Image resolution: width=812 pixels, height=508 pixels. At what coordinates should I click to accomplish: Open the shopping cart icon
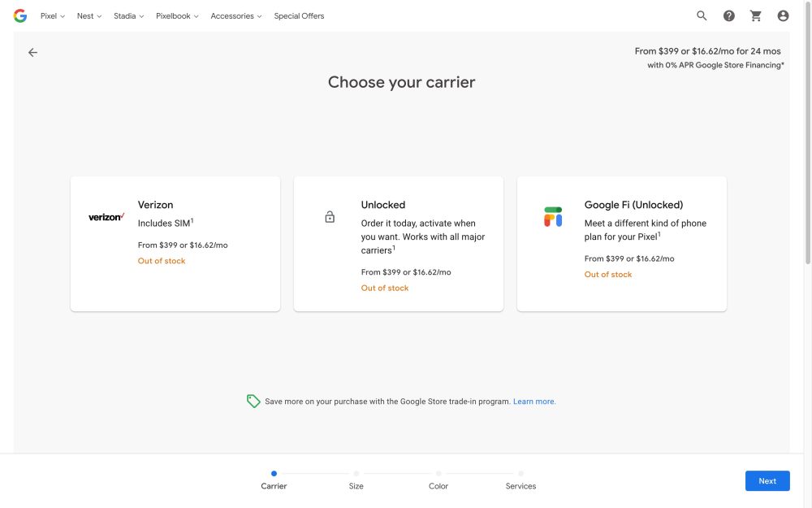756,15
